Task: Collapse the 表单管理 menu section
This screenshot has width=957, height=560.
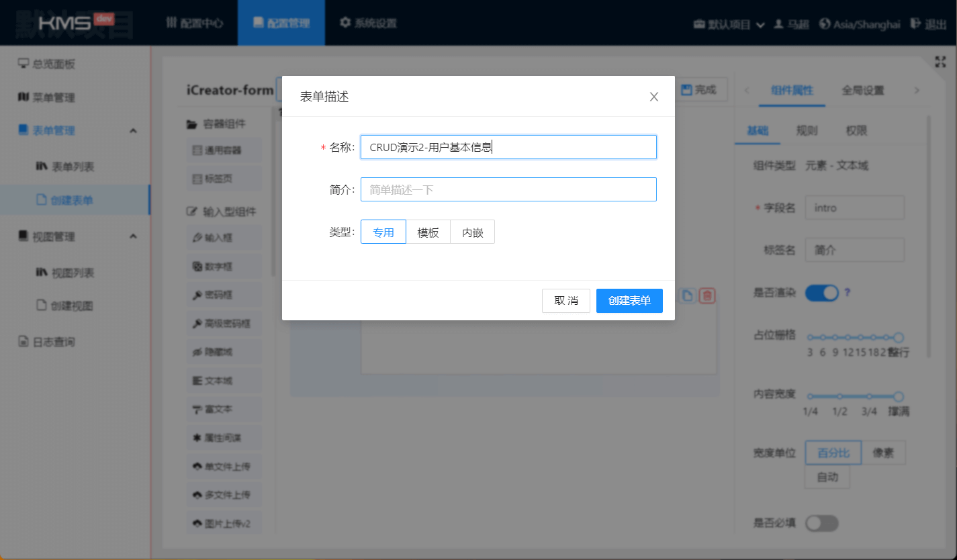Action: (x=133, y=130)
